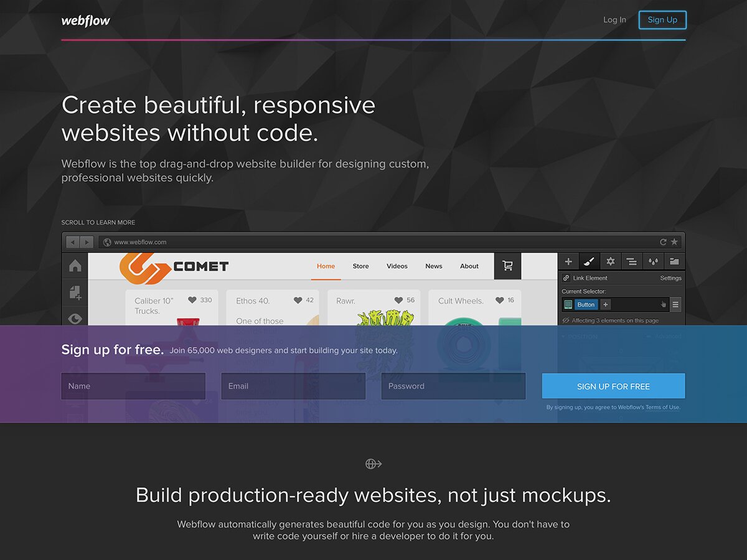The width and height of the screenshot is (747, 560).
Task: Open Webflow's Terms of Use link
Action: point(663,407)
